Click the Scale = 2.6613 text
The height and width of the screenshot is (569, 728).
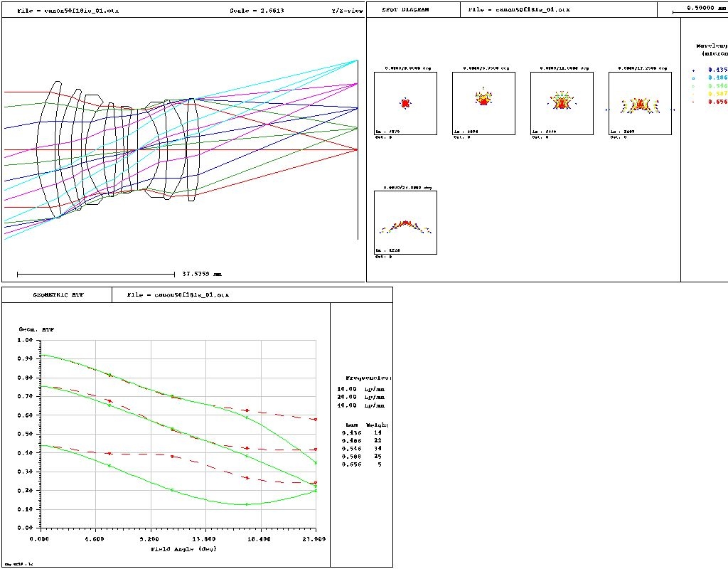click(257, 11)
